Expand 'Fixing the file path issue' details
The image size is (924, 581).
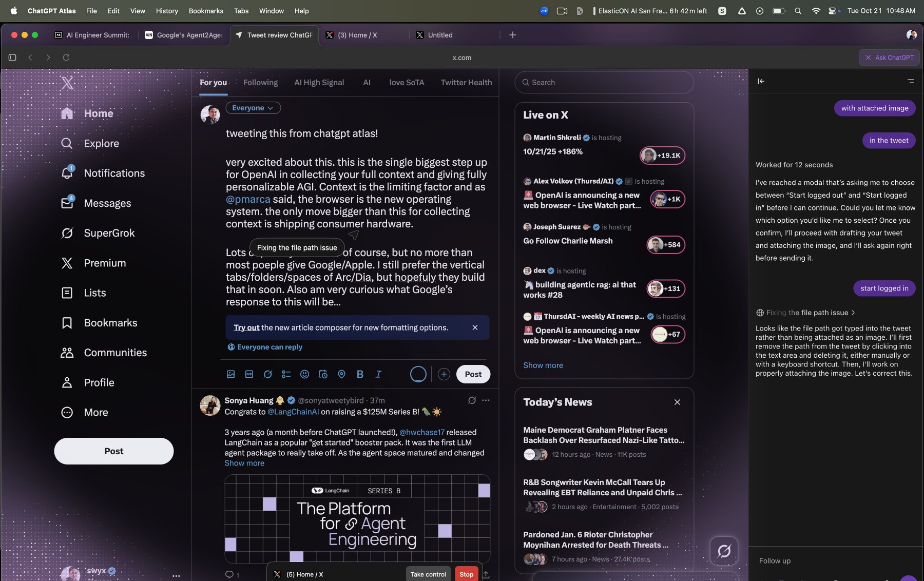[x=807, y=313]
